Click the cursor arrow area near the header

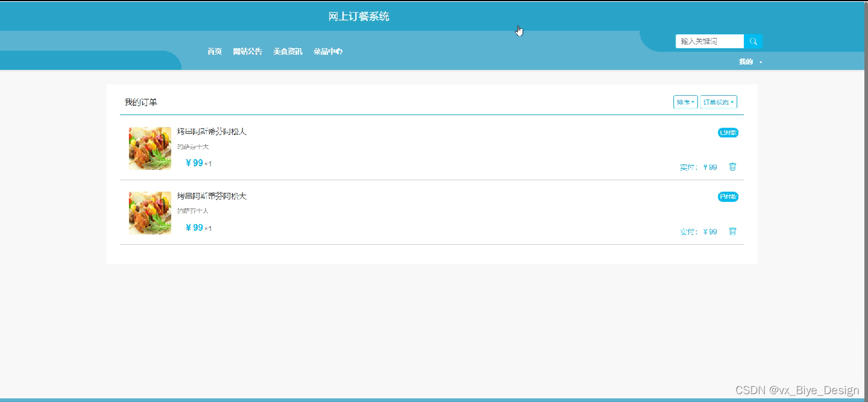pos(518,30)
